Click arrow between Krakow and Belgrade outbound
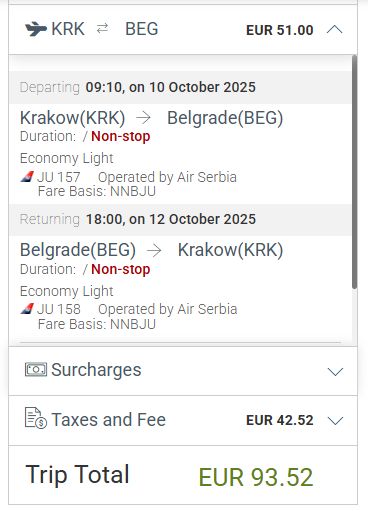The width and height of the screenshot is (368, 514). click(144, 118)
